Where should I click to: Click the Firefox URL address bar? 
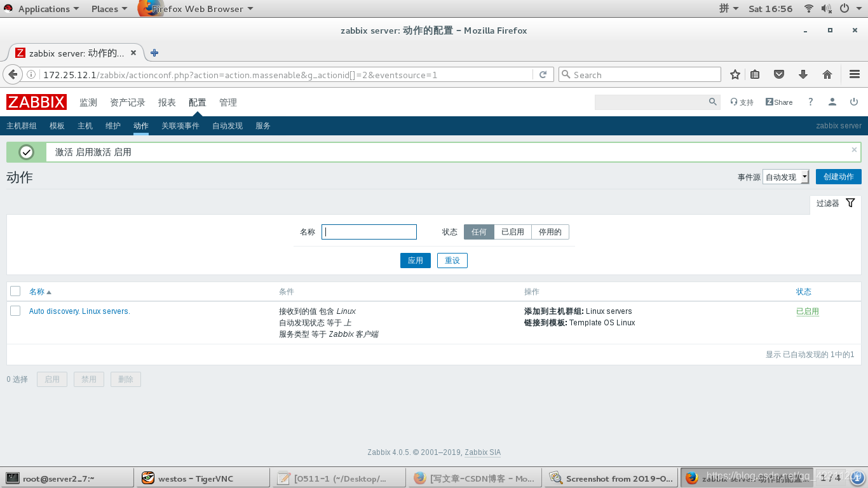tap(286, 74)
